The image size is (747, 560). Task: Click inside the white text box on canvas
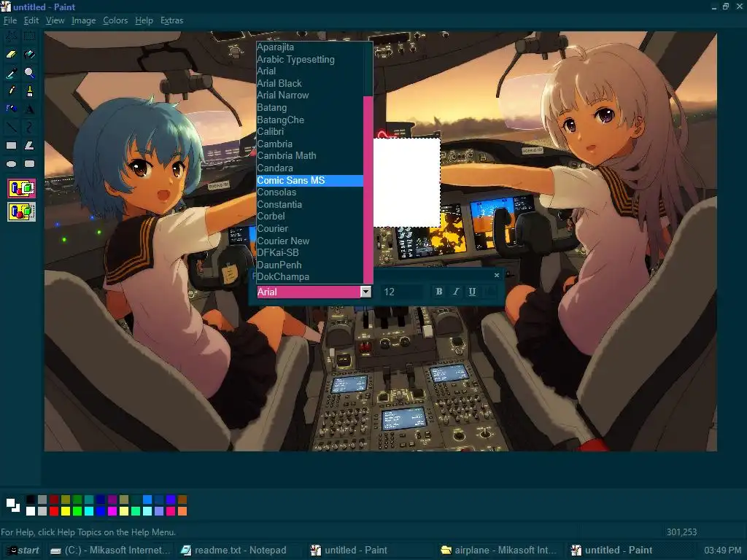406,182
